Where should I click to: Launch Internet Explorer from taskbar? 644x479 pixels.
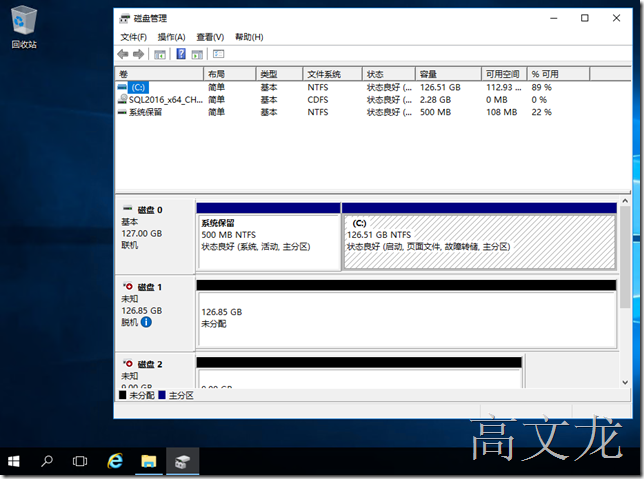(x=115, y=461)
